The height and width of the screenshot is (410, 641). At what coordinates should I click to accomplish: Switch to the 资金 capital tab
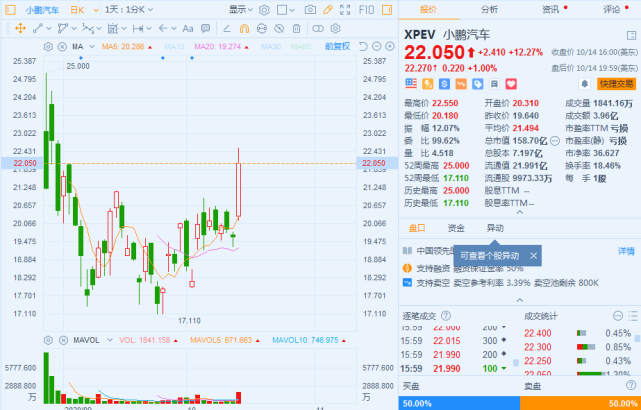456,228
